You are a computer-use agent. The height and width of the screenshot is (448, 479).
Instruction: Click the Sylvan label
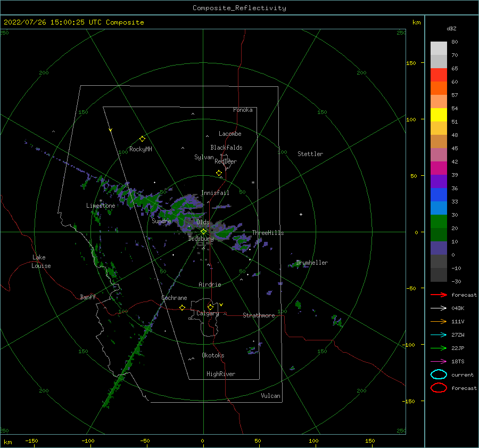tap(204, 157)
